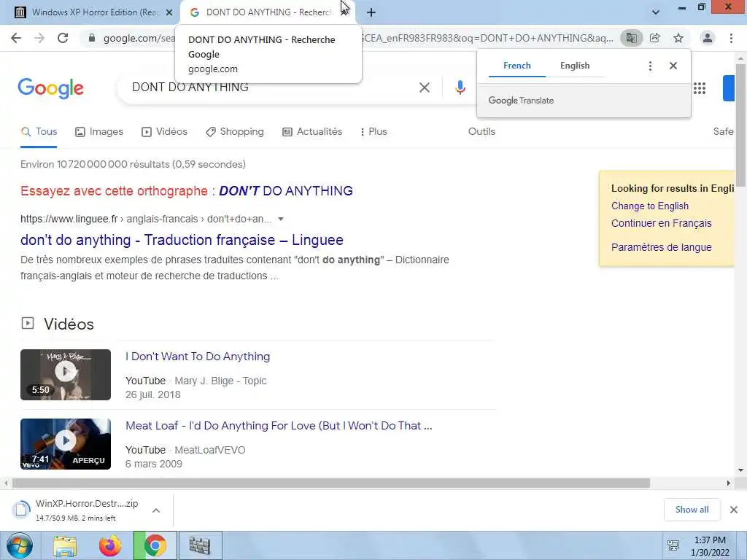Click the suggested spelling DON'T DO ANYTHING
This screenshot has height=560, width=747.
286,191
